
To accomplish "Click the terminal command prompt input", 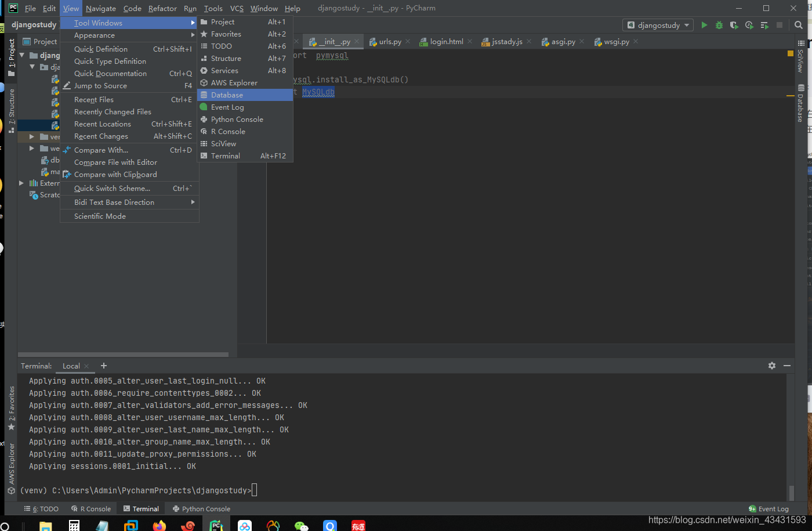I will point(254,490).
